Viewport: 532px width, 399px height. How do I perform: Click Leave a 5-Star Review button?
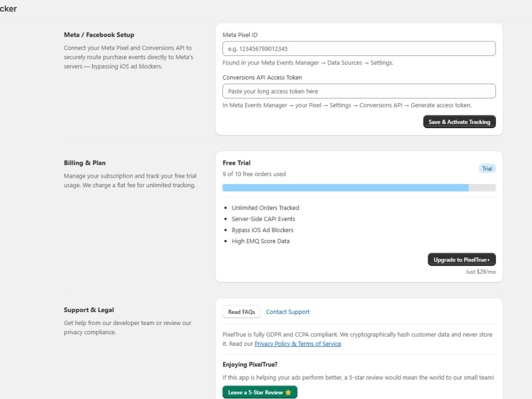pos(260,392)
